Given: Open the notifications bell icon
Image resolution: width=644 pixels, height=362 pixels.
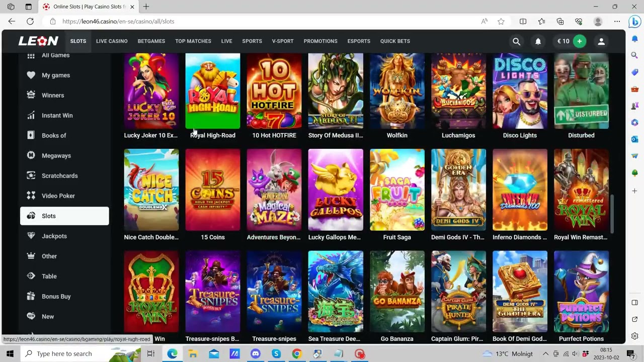Looking at the screenshot, I should [538, 41].
